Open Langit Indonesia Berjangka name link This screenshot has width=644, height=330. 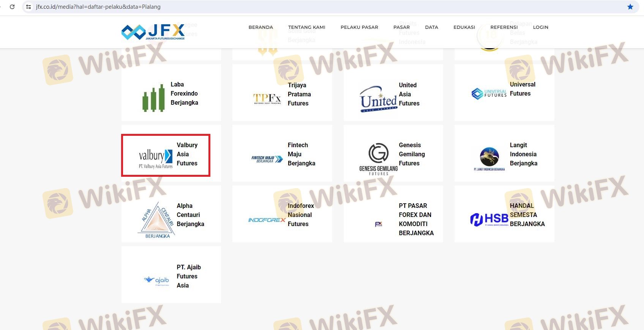[x=524, y=154]
